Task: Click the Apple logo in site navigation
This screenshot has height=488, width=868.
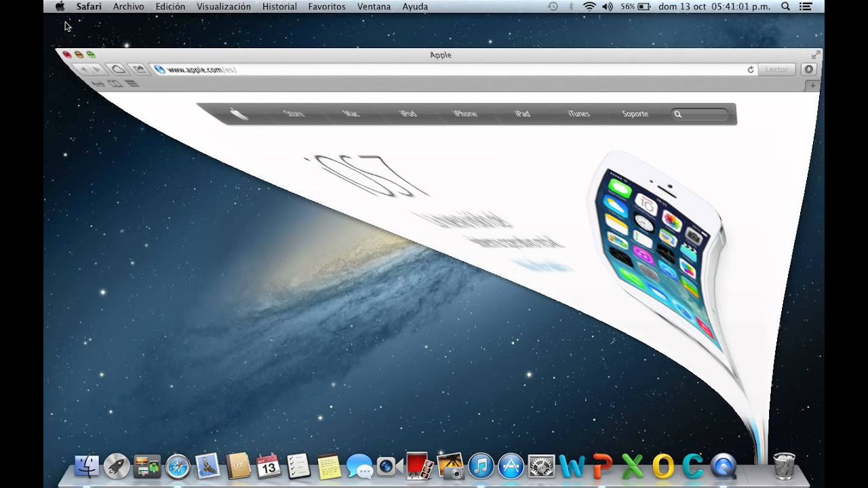Action: pos(239,113)
